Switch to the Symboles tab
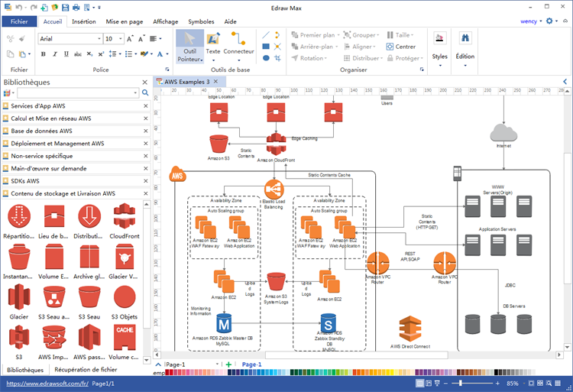This screenshot has height=392, width=573. point(201,21)
